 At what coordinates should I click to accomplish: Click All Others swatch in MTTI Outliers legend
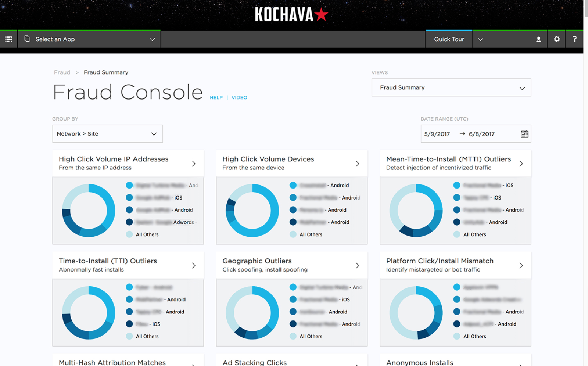(x=457, y=234)
